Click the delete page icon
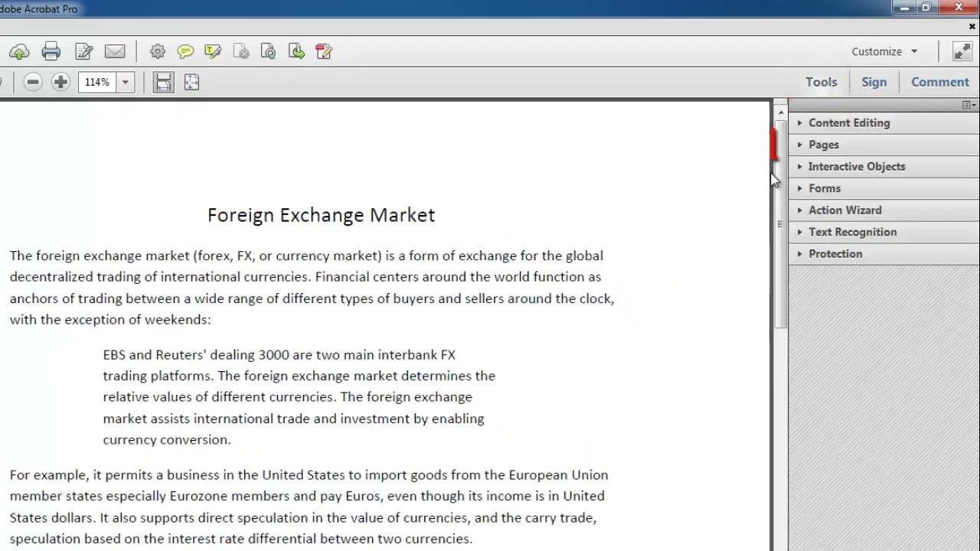 coord(240,51)
